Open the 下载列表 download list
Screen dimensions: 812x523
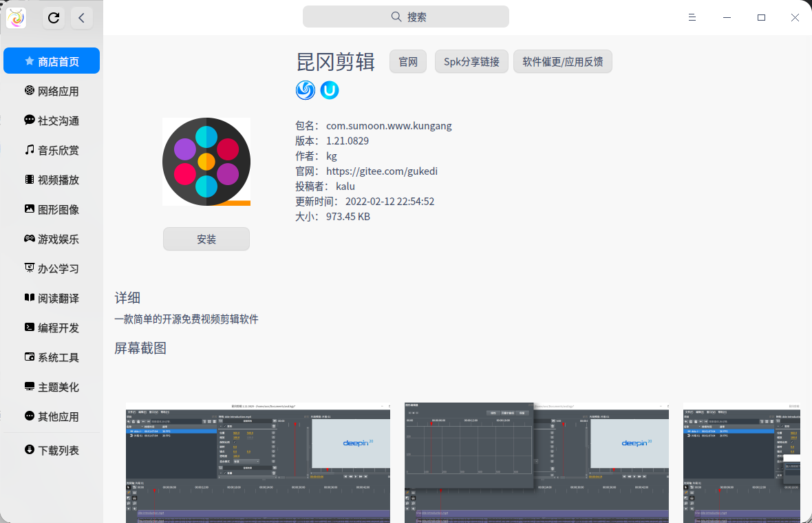(52, 450)
